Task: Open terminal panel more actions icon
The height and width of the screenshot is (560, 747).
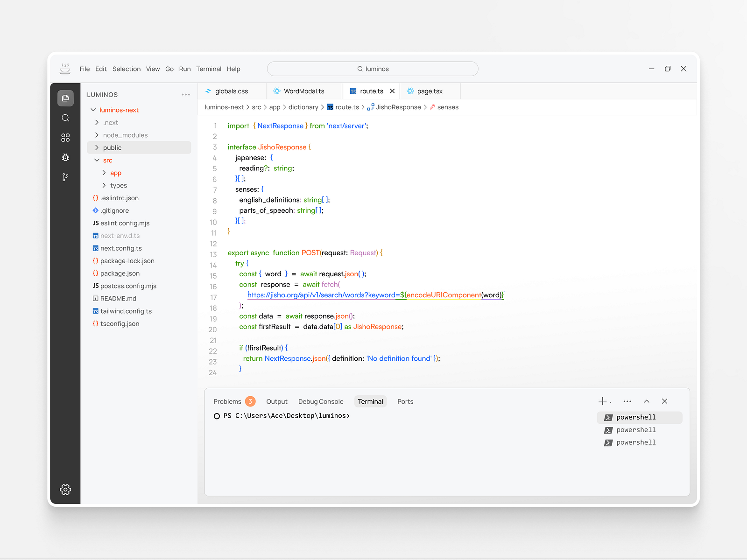Action: [627, 401]
